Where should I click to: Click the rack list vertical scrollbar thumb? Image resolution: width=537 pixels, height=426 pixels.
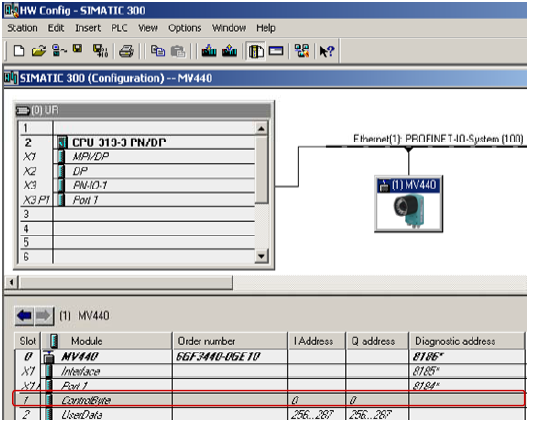coord(262,170)
